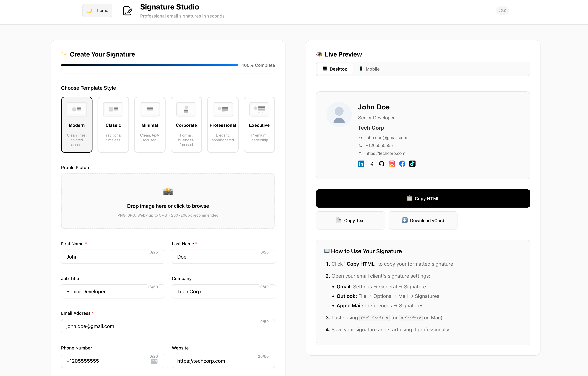Click the Copy Text button
The width and height of the screenshot is (588, 376).
(350, 220)
